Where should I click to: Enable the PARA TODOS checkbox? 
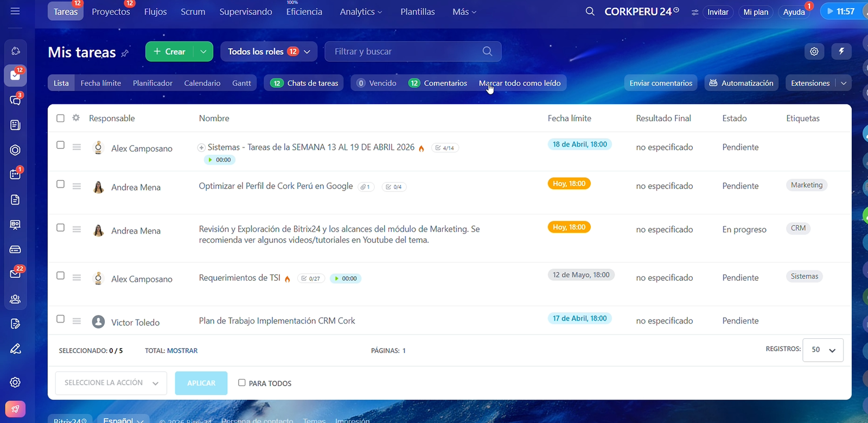coord(242,383)
